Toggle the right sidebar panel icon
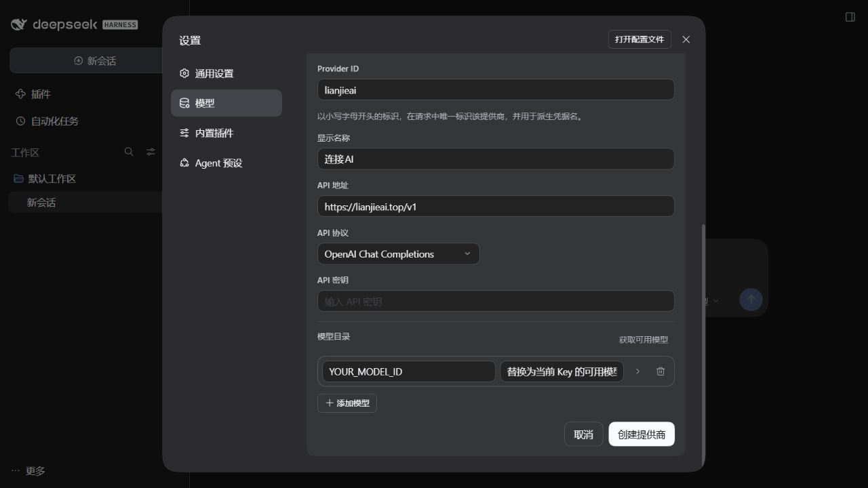868x488 pixels. 850,17
